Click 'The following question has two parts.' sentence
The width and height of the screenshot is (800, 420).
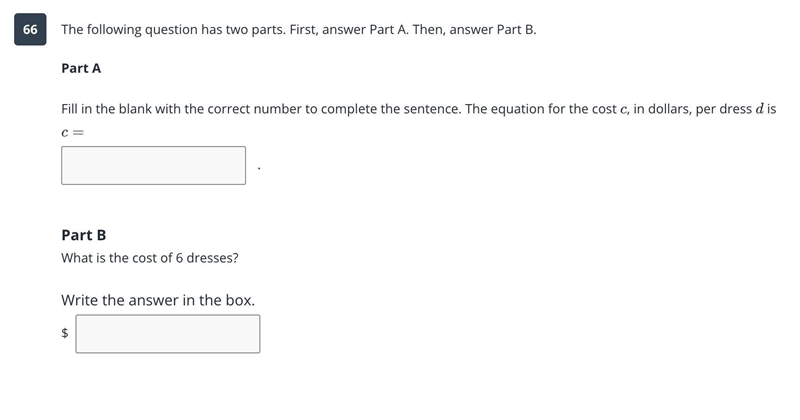(174, 30)
